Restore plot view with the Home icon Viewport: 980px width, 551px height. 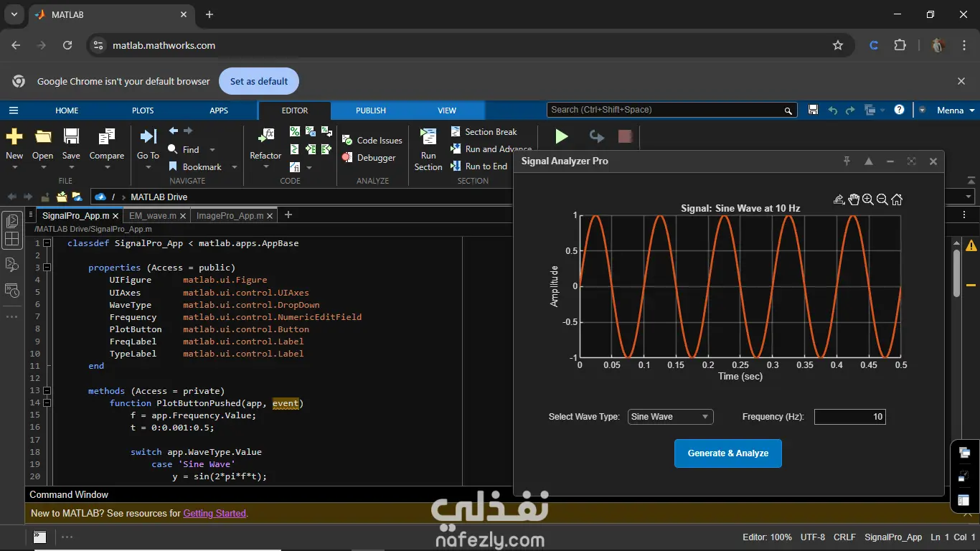(x=897, y=199)
